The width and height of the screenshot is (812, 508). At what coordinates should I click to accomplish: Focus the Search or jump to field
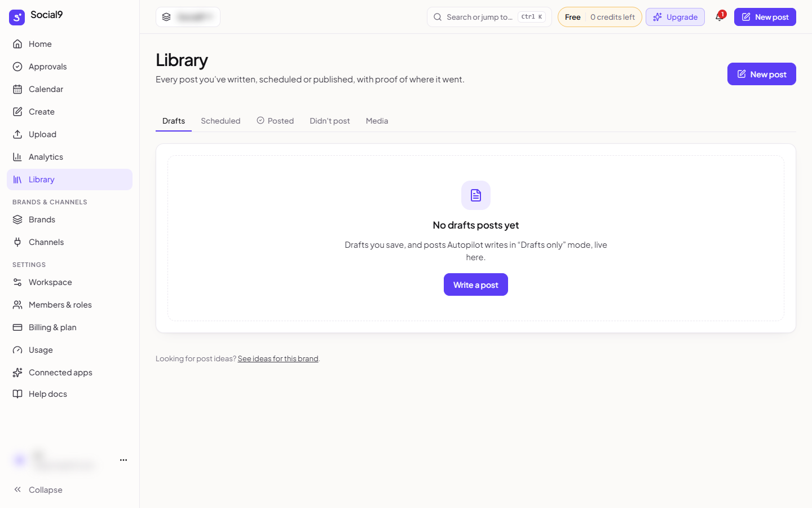point(489,17)
